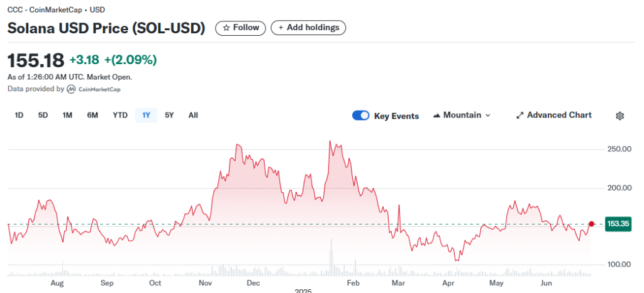Screen dimensions: 644x293
Task: Select the 1D time range
Action: (x=19, y=115)
